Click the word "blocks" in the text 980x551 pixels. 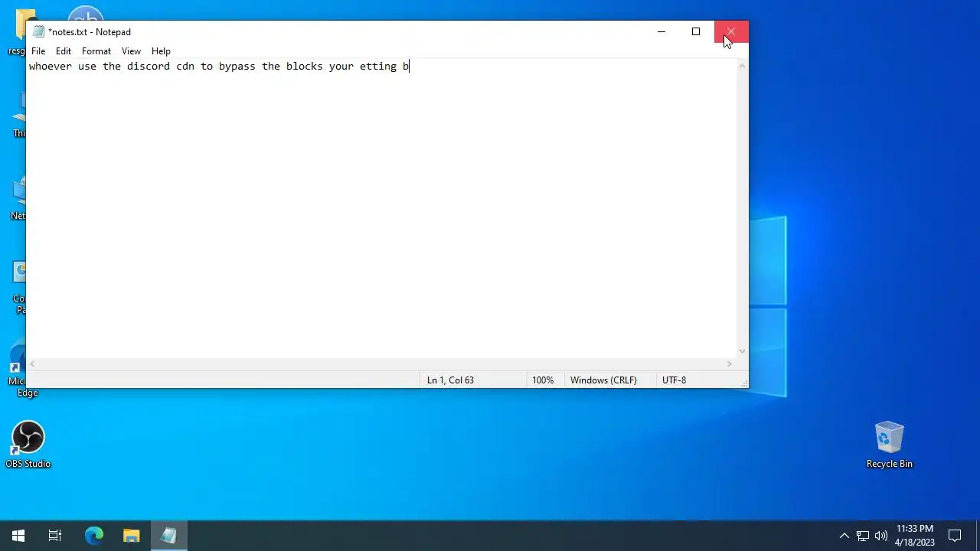(305, 67)
